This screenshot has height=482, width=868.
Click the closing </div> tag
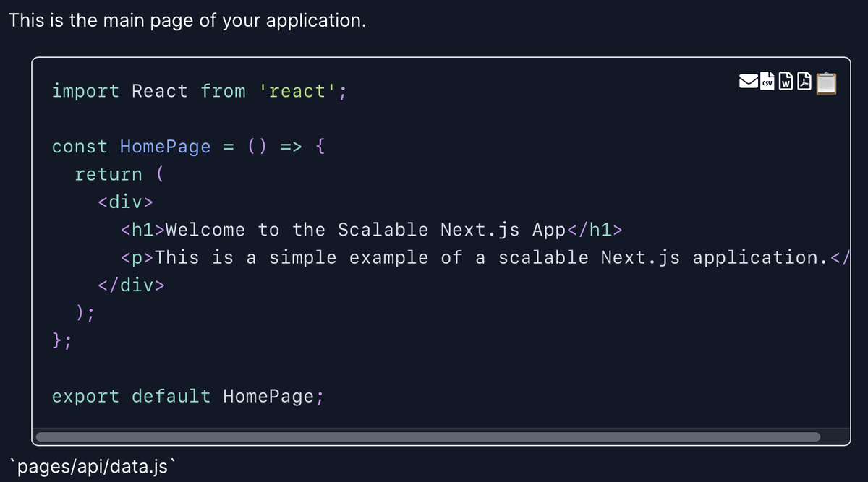[x=132, y=285]
